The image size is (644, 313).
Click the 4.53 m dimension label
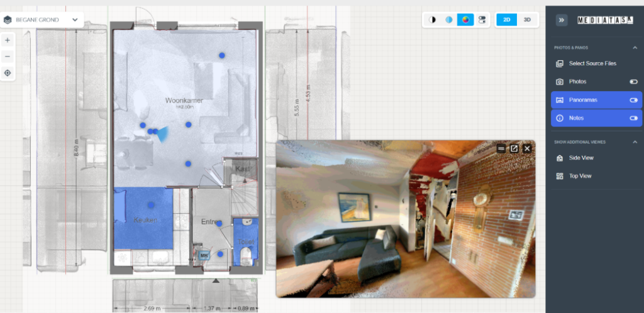pos(308,94)
